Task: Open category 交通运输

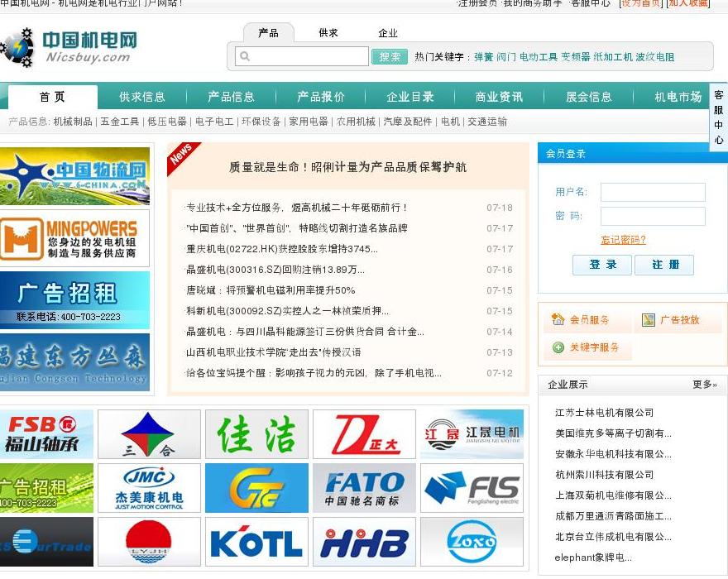Action: [487, 122]
